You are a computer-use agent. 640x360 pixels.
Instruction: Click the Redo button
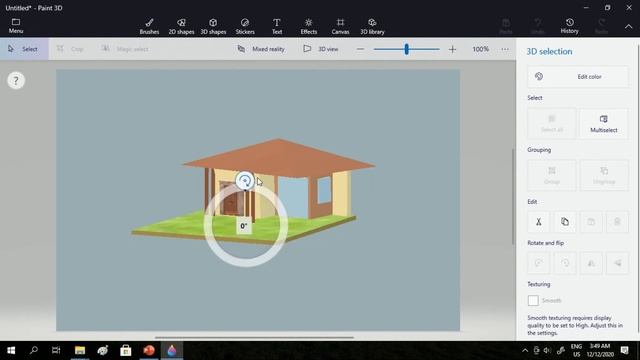click(601, 26)
